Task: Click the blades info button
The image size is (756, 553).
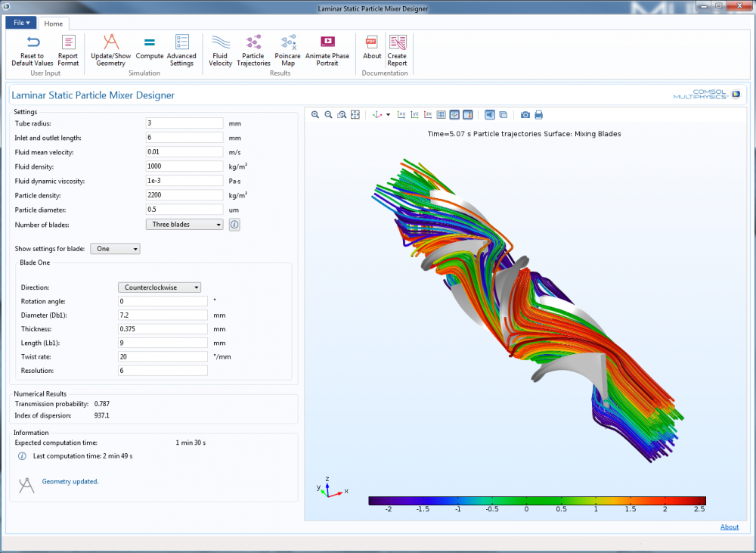Action: click(234, 225)
